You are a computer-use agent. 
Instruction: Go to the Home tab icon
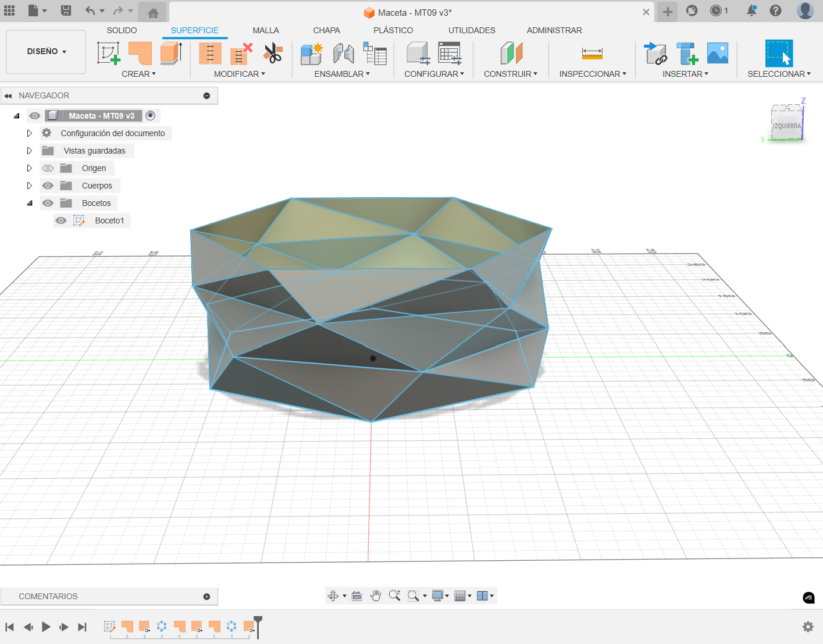[153, 13]
